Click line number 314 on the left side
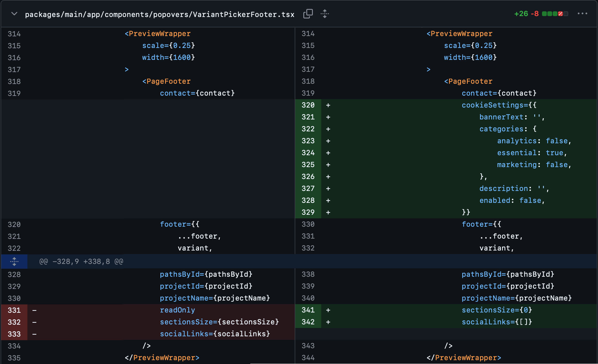This screenshot has height=364, width=598. (14, 34)
